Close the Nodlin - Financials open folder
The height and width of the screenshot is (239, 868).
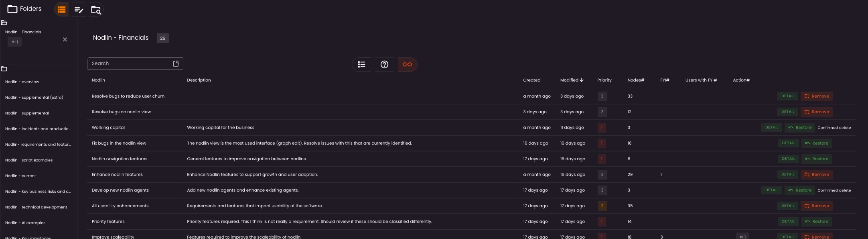(x=65, y=39)
